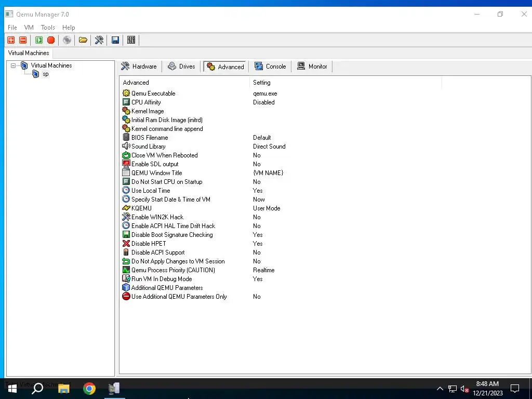Show hidden system tray icons
Viewport: 532px width, 399px height.
coord(440,389)
